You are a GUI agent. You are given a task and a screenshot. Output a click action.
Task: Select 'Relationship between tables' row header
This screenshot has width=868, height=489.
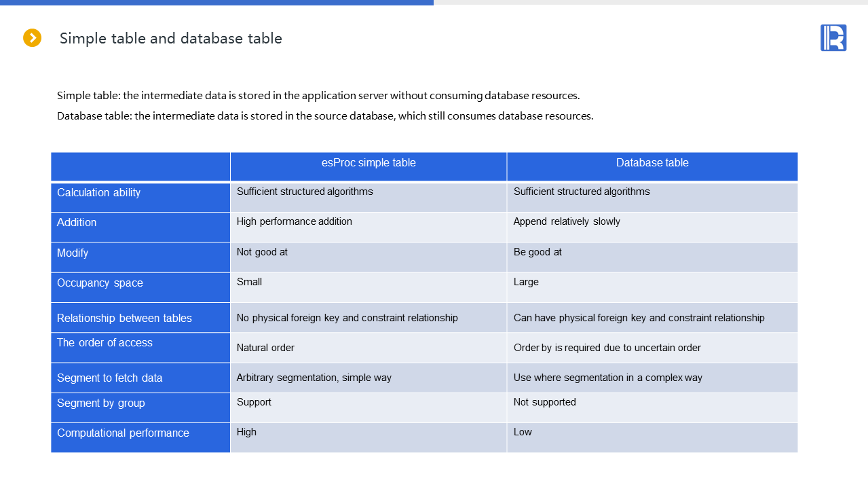tap(124, 319)
